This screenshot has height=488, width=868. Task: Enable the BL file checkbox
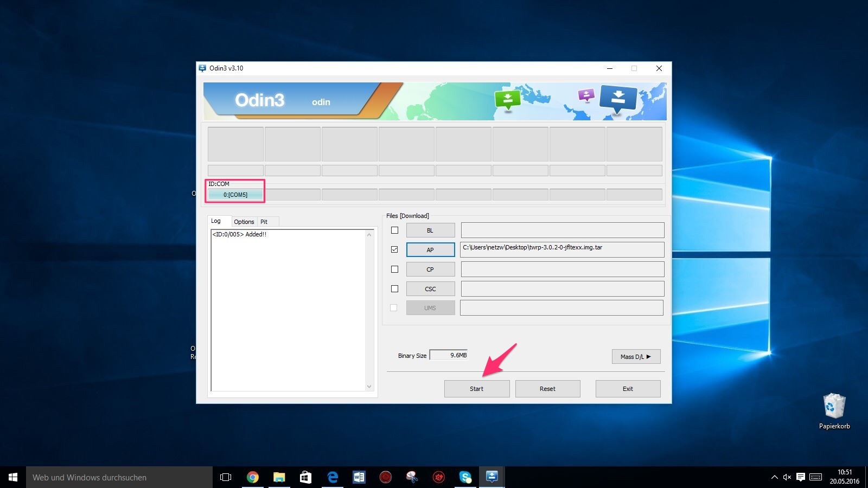[x=394, y=230]
